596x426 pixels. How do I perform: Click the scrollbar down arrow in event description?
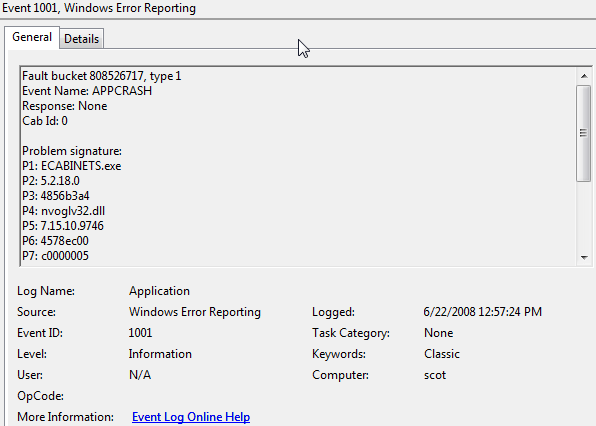[584, 258]
